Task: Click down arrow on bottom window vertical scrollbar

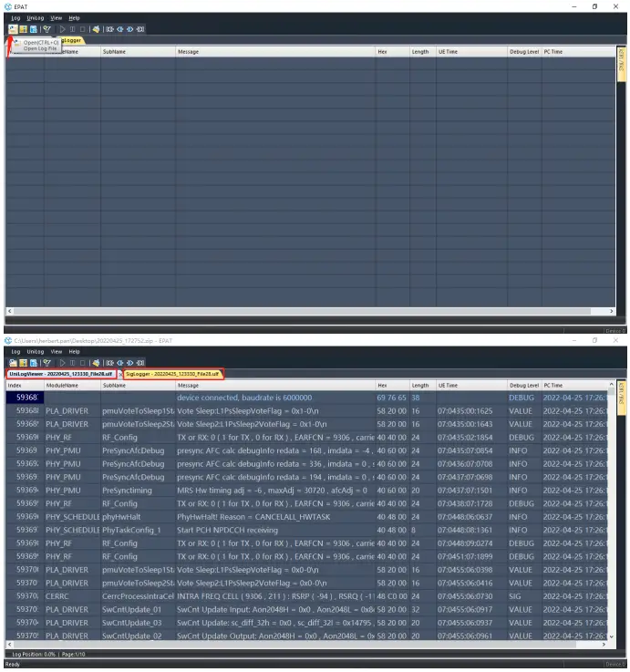Action: (x=611, y=636)
